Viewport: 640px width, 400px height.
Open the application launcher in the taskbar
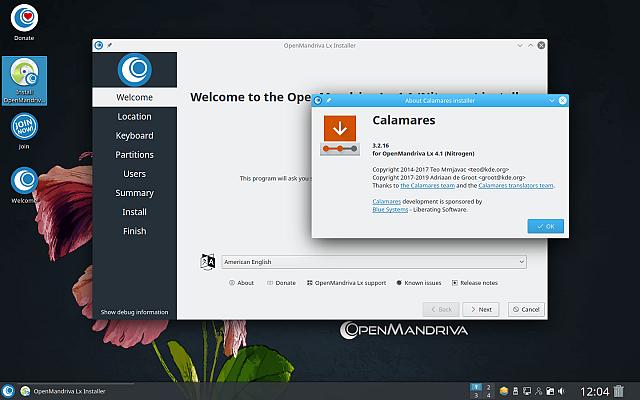tap(8, 391)
